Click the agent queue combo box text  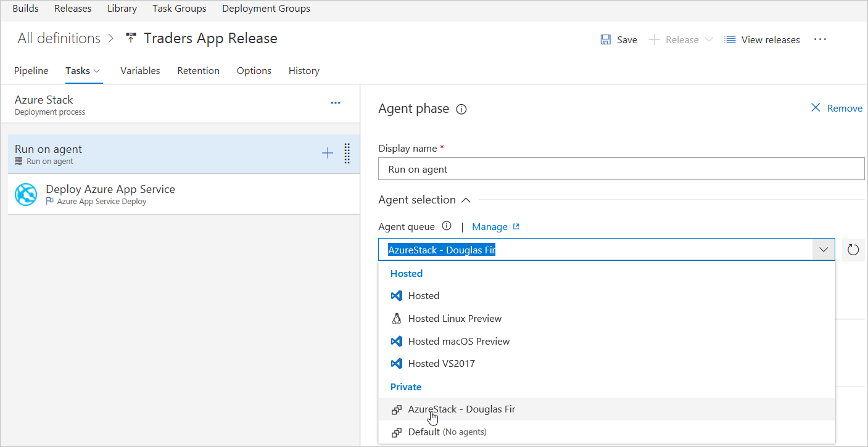tap(442, 250)
